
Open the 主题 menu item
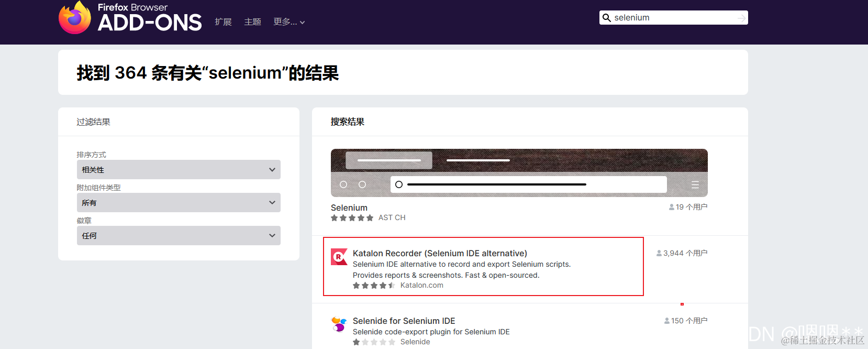point(252,22)
